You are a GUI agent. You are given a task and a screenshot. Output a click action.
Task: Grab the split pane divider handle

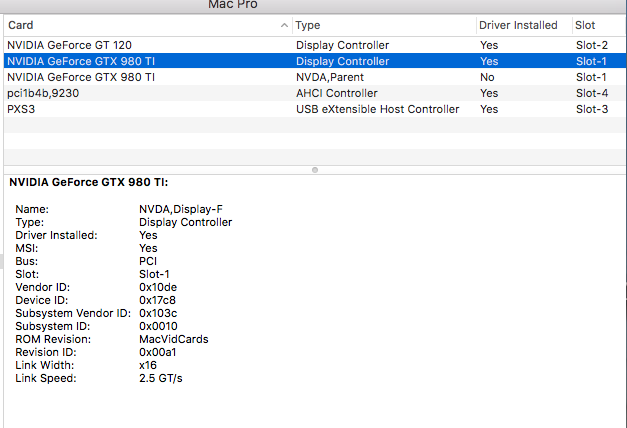pyautogui.click(x=315, y=170)
